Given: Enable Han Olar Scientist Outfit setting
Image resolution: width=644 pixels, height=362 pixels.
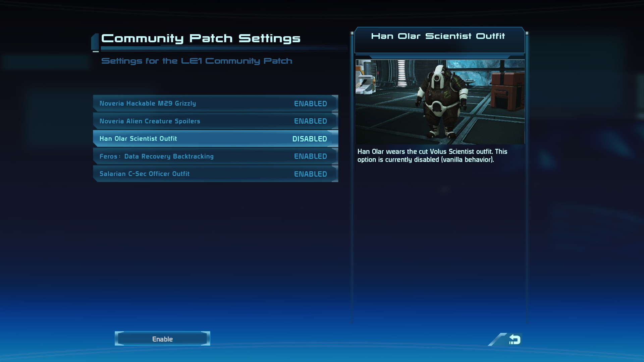Looking at the screenshot, I should (162, 339).
